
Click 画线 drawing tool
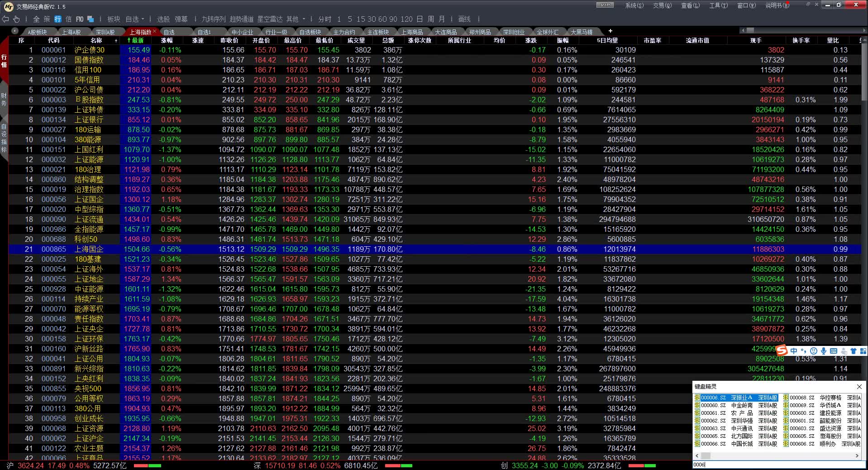pyautogui.click(x=464, y=19)
